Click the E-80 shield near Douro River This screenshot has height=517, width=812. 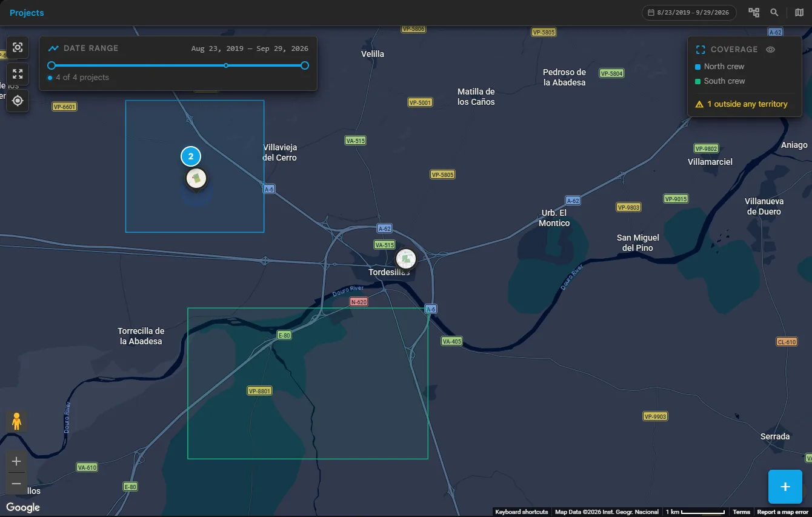click(284, 335)
